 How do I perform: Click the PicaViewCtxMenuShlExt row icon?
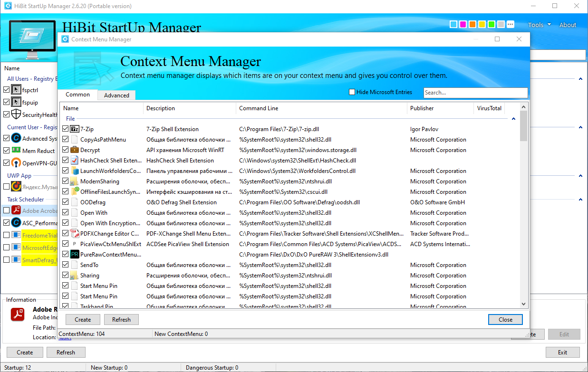[x=75, y=244]
